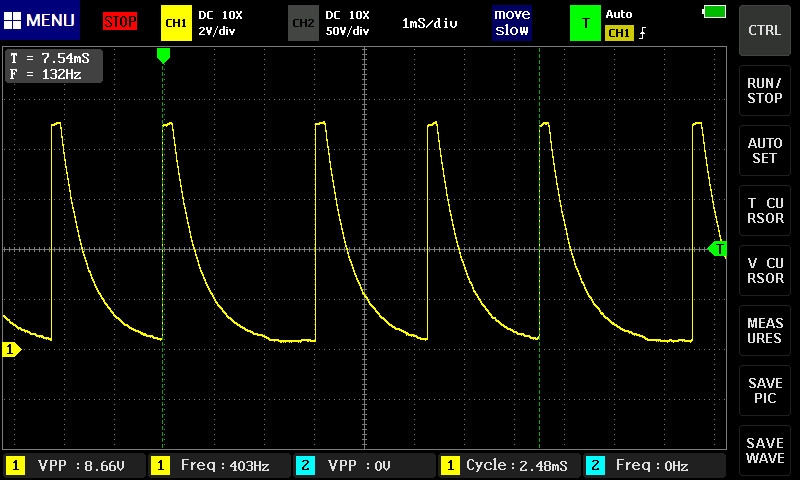Viewport: 800px width, 480px height.
Task: Click the CH2 VPP : 0V measurement
Action: pos(364,465)
